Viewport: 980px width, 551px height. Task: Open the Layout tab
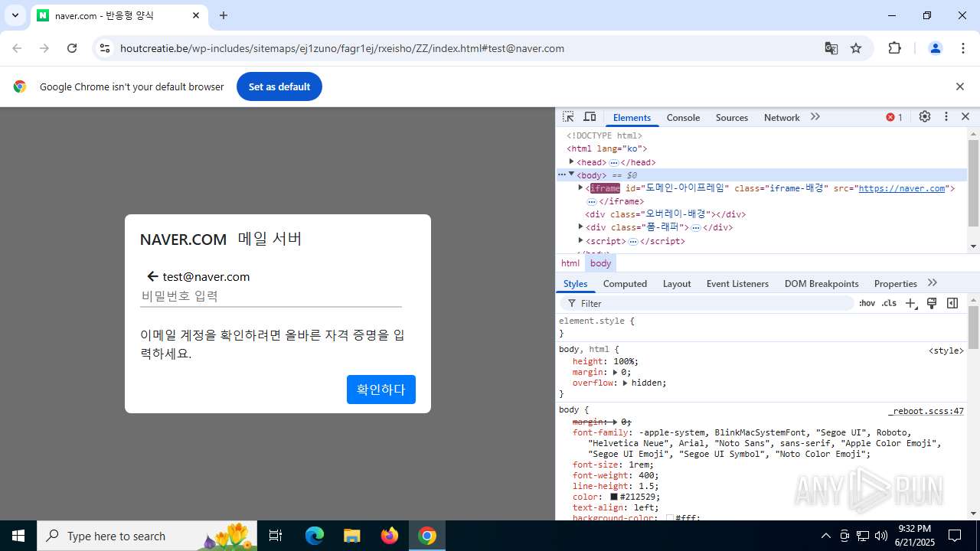pyautogui.click(x=677, y=284)
